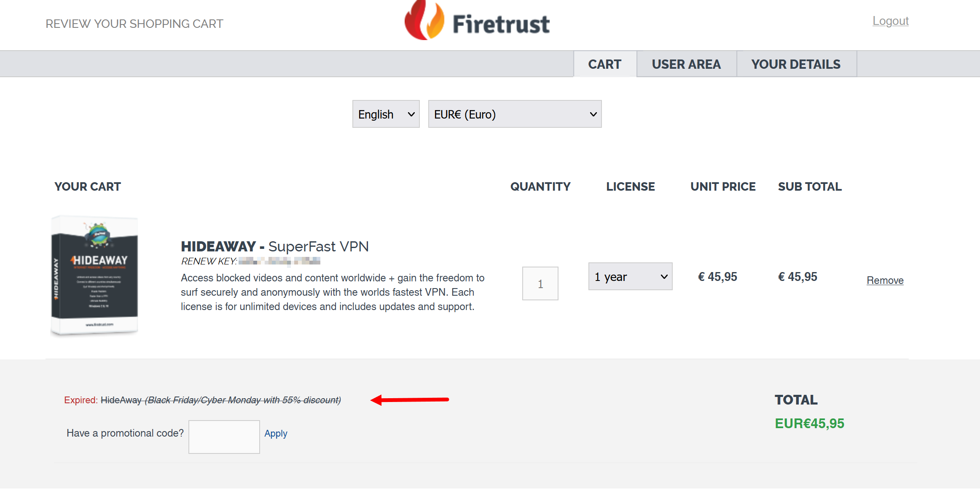Open the HideAway product box image
Image resolution: width=980 pixels, height=491 pixels.
94,276
